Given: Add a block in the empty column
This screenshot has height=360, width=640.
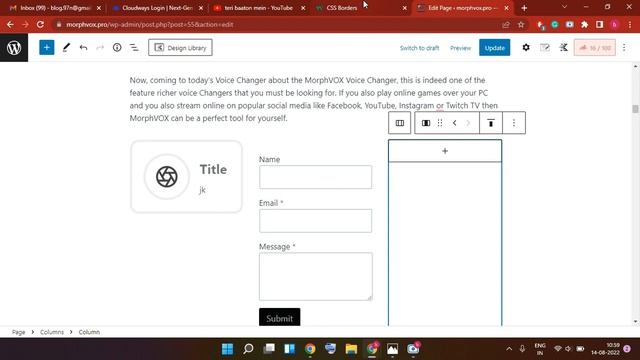Looking at the screenshot, I should (445, 151).
